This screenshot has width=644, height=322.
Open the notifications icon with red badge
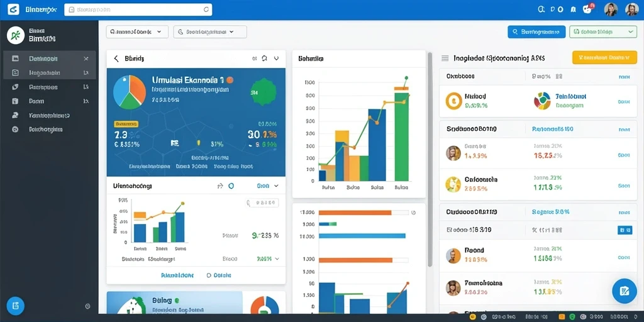click(588, 9)
